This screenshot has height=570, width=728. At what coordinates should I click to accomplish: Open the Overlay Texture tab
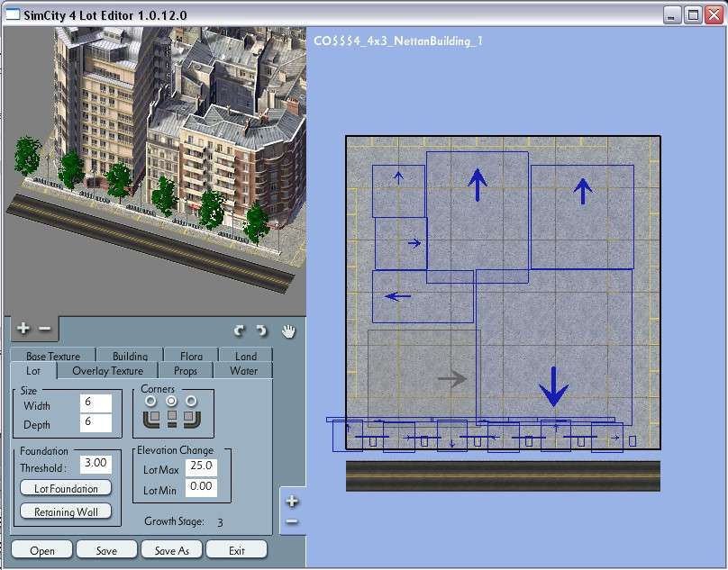click(x=108, y=370)
